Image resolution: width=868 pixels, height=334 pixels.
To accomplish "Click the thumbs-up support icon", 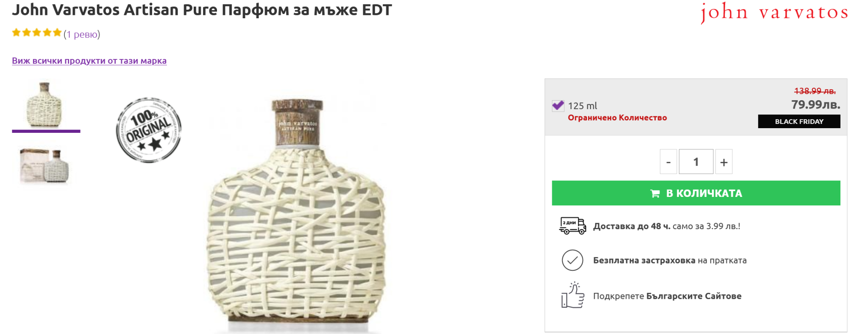I will pos(573,295).
